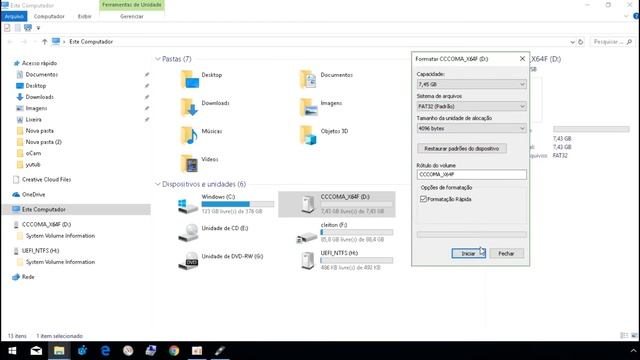Open the Gerenciar ribbon tab
640x360 pixels.
tap(132, 16)
